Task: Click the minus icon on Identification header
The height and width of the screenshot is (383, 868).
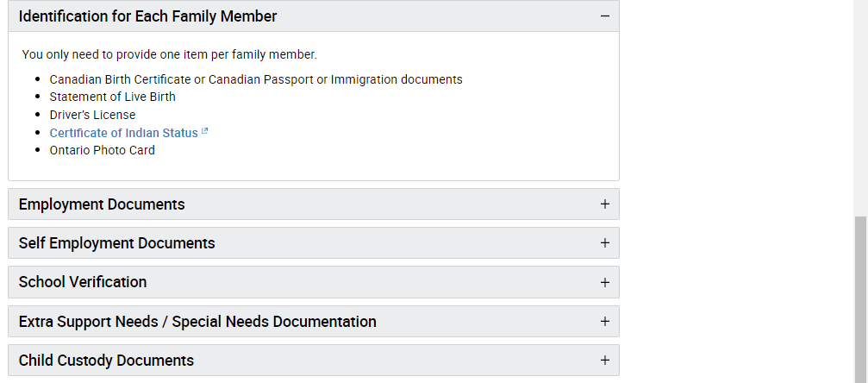Action: [x=604, y=16]
